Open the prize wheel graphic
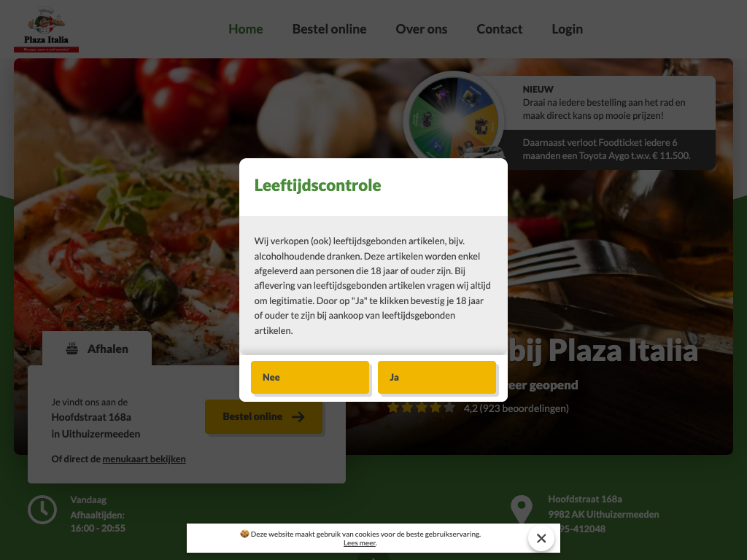This screenshot has height=560, width=747. (x=454, y=117)
